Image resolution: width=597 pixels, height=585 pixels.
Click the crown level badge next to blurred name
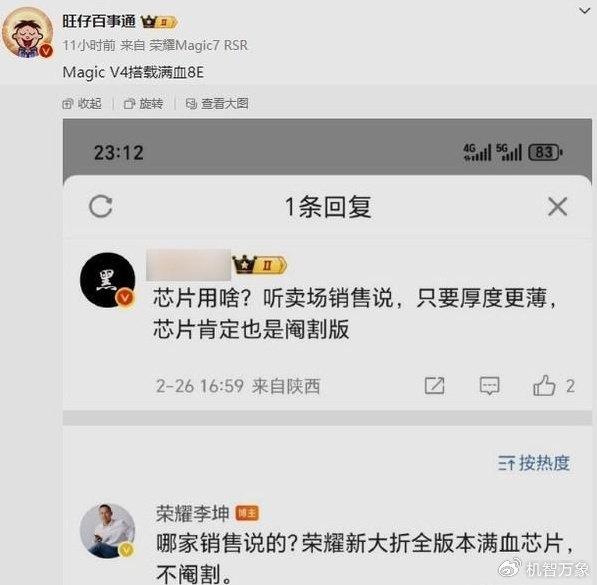[x=260, y=265]
